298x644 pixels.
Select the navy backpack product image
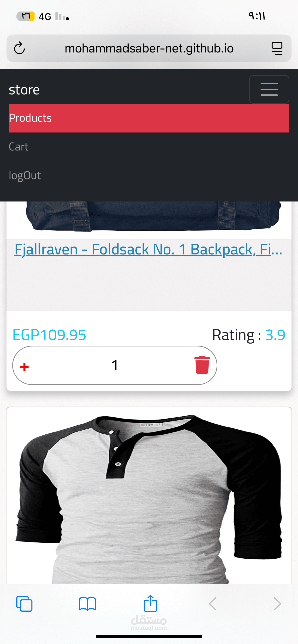pos(153,216)
